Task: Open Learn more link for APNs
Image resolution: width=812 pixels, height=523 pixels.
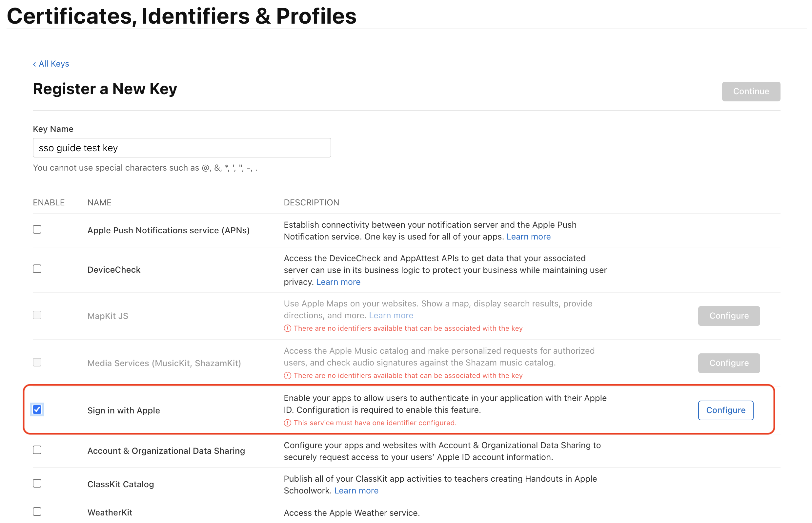Action: 528,237
